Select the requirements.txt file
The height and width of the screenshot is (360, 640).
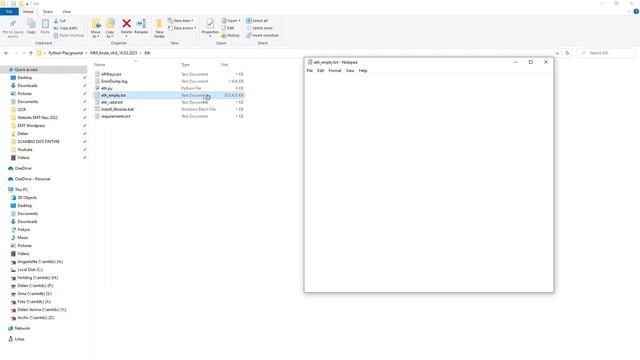point(116,116)
